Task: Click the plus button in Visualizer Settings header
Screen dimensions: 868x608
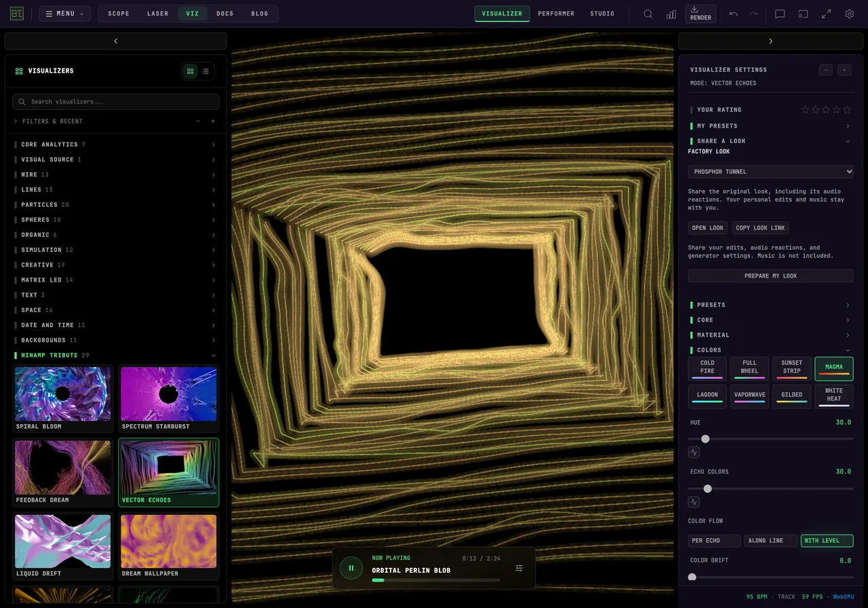Action: pos(844,70)
